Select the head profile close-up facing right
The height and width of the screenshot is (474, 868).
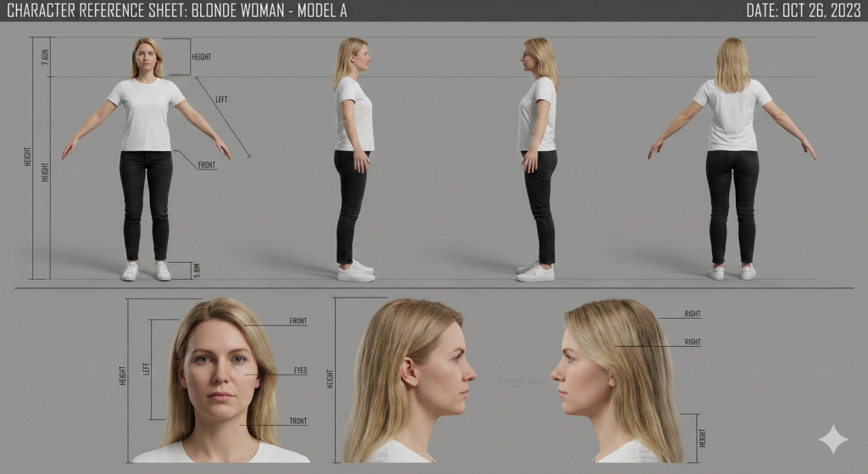coord(409,381)
